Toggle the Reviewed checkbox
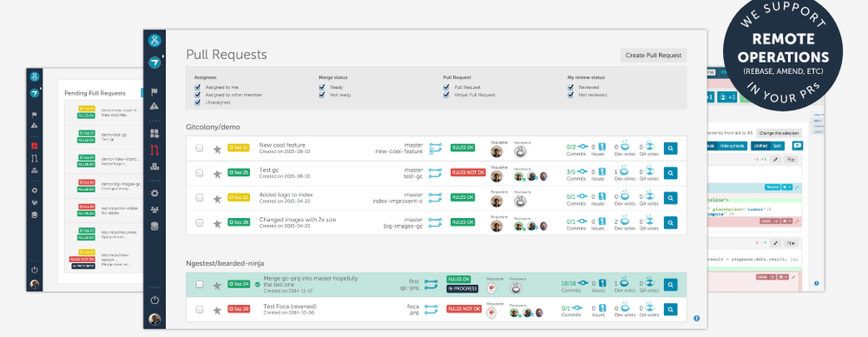Image resolution: width=868 pixels, height=337 pixels. click(571, 87)
